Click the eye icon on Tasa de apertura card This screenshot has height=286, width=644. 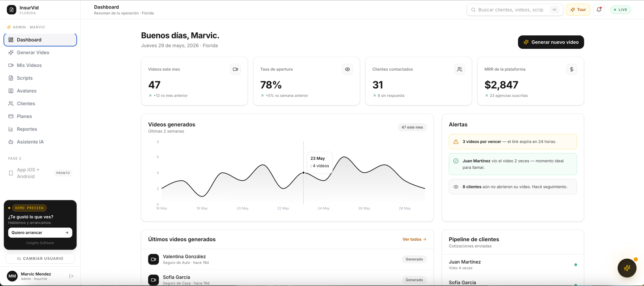[x=347, y=69]
